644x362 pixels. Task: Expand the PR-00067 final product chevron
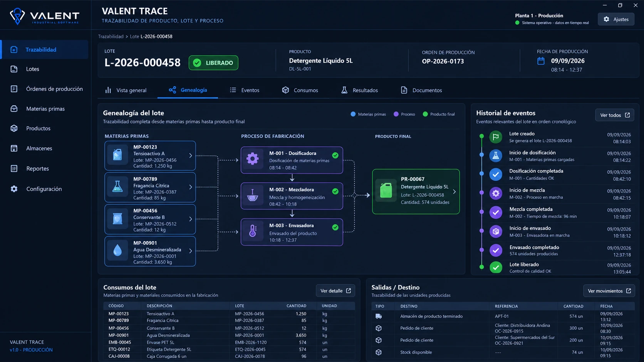point(454,192)
